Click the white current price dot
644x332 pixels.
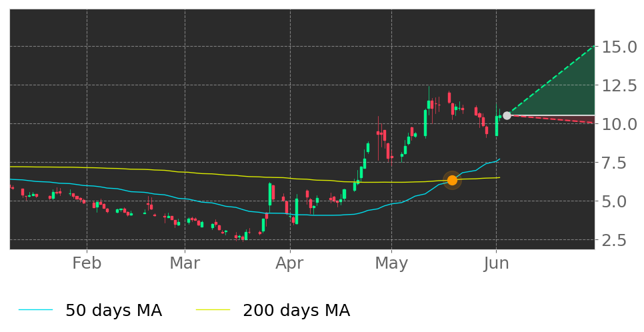507,116
